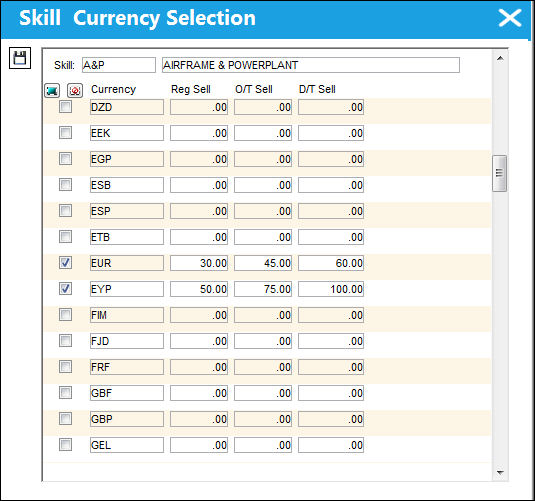Click the EYP Reg Sell field 50.00
Viewport: 535px width, 501px height.
[199, 289]
